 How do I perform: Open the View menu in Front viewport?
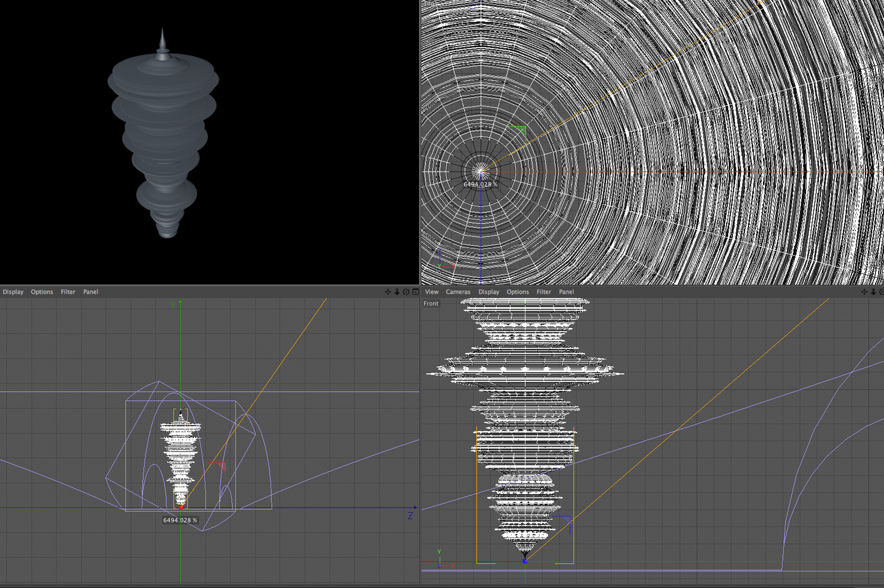(431, 292)
